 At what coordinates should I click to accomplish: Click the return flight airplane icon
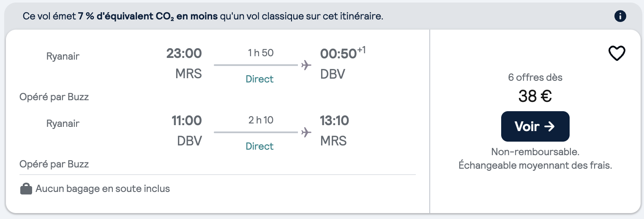306,132
